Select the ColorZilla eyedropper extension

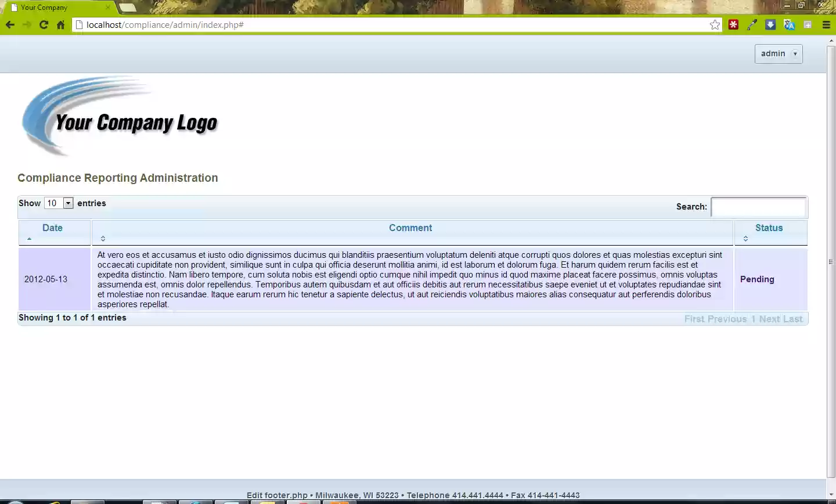[752, 24]
